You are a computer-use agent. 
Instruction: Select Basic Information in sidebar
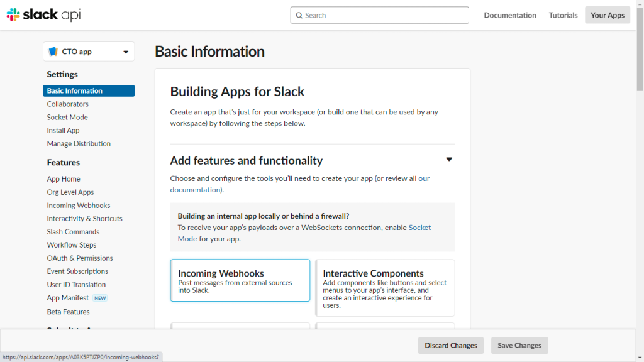pyautogui.click(x=89, y=90)
